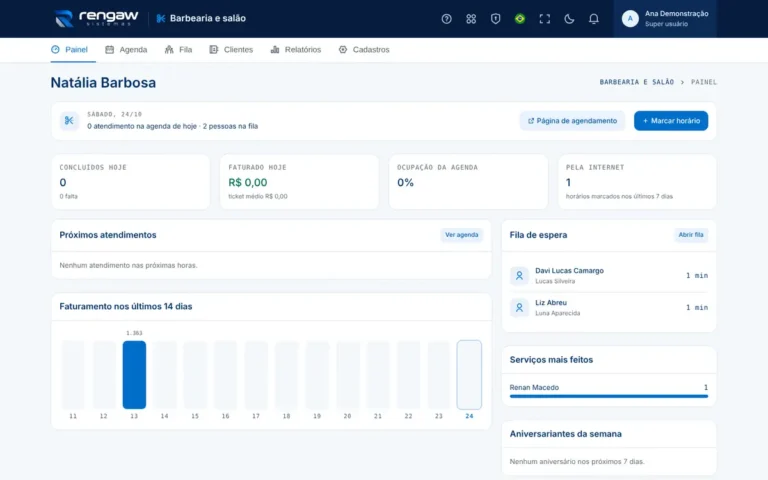Image resolution: width=768 pixels, height=480 pixels.
Task: Open the Relatórios tab
Action: tap(296, 49)
